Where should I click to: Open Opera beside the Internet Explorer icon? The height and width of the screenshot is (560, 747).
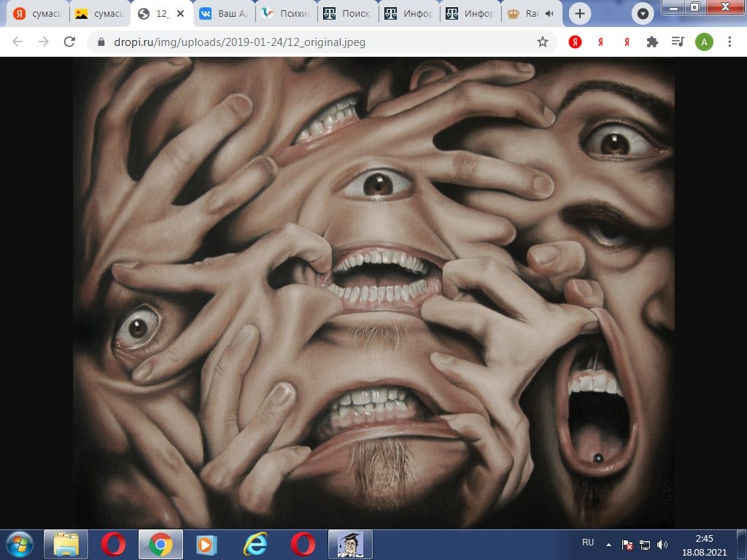[x=303, y=544]
